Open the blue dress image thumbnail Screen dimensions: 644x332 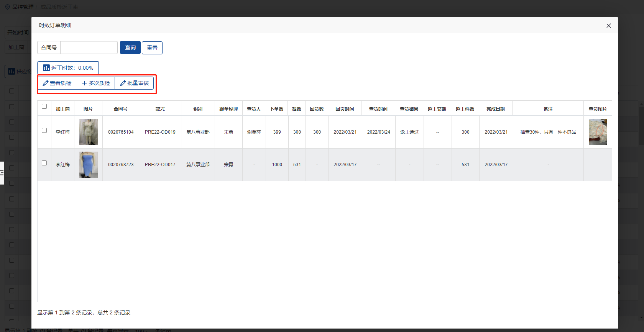[x=89, y=165]
